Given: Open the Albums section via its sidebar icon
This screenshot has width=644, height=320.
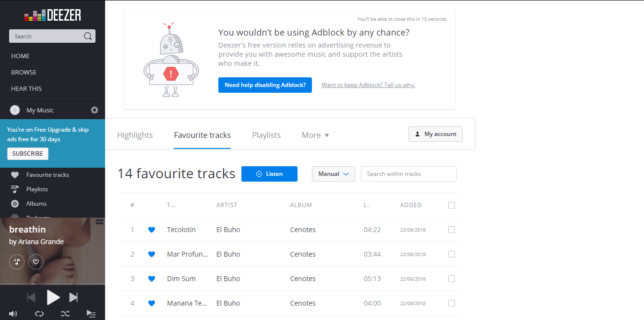Looking at the screenshot, I should pyautogui.click(x=16, y=203).
